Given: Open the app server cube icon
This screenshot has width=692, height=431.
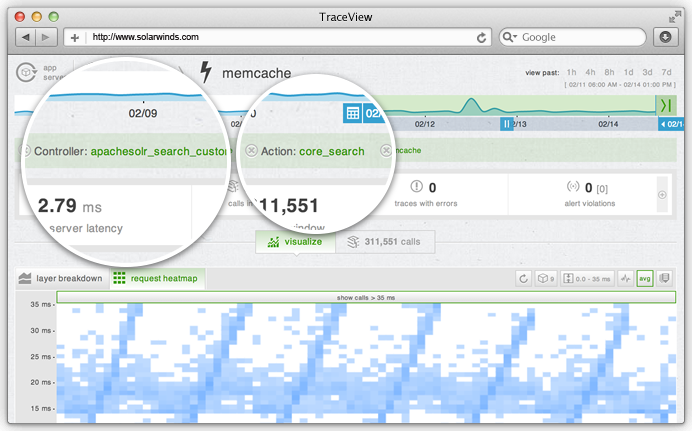Looking at the screenshot, I should (26, 72).
